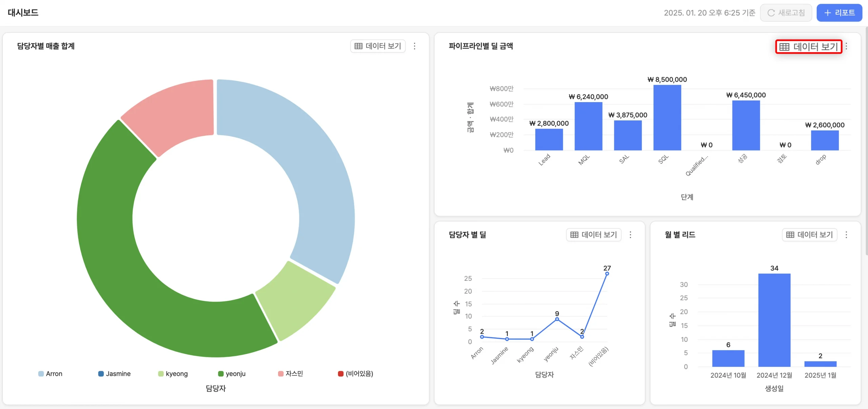Click the (비어있음) data point valued 27
The width and height of the screenshot is (868, 409).
607,273
